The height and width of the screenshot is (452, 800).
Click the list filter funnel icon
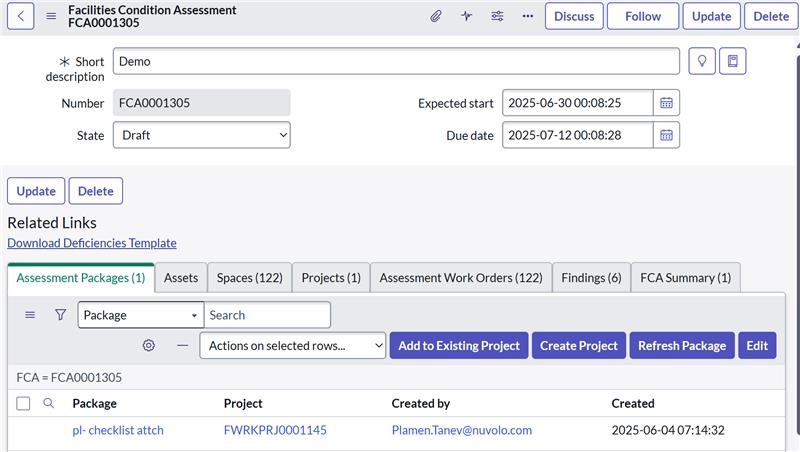click(x=60, y=315)
